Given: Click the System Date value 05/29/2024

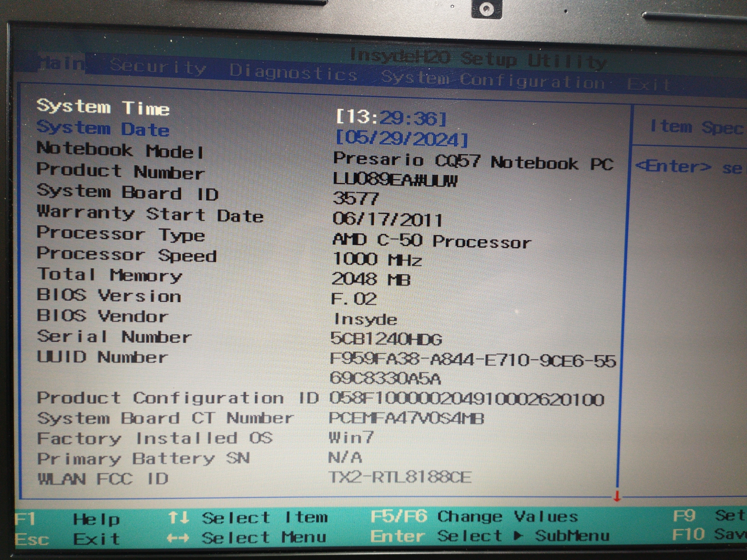Looking at the screenshot, I should pyautogui.click(x=402, y=138).
